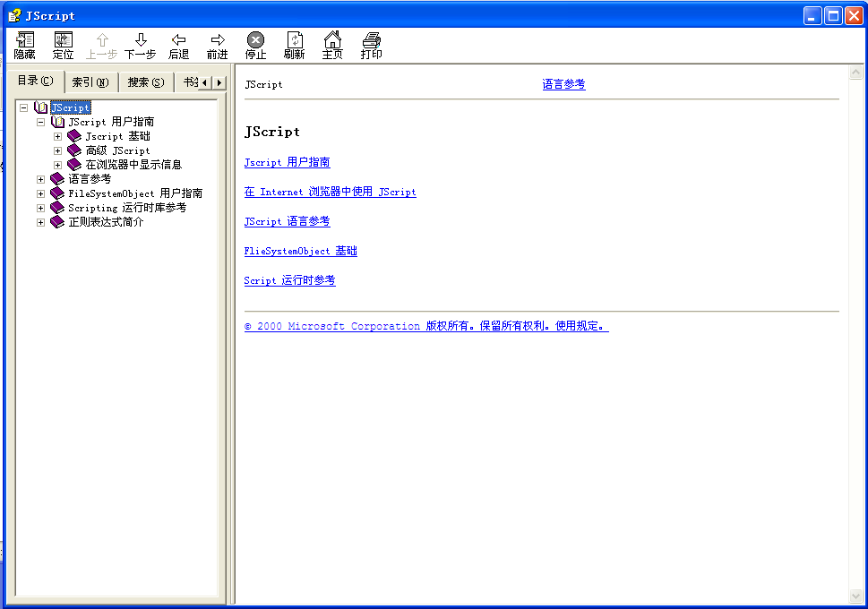The height and width of the screenshot is (609, 868).
Task: Select FileSystemObject 用户指南 in the tree
Action: click(135, 193)
